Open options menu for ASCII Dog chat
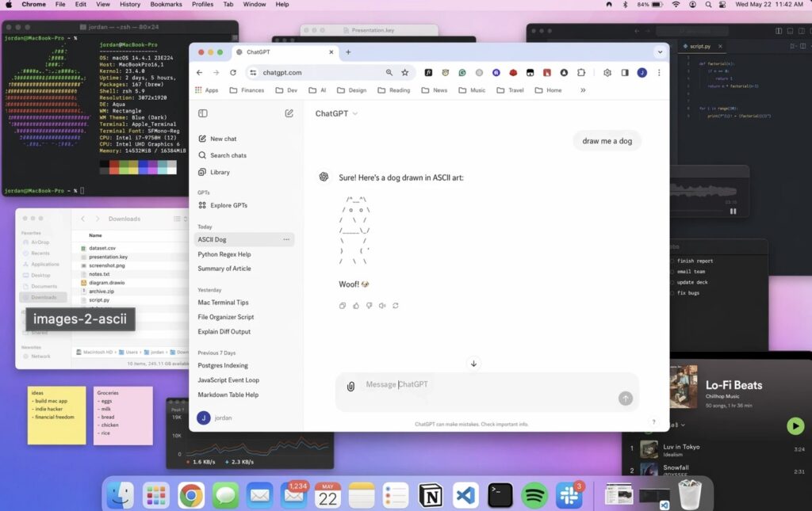The width and height of the screenshot is (812, 511). pos(286,239)
